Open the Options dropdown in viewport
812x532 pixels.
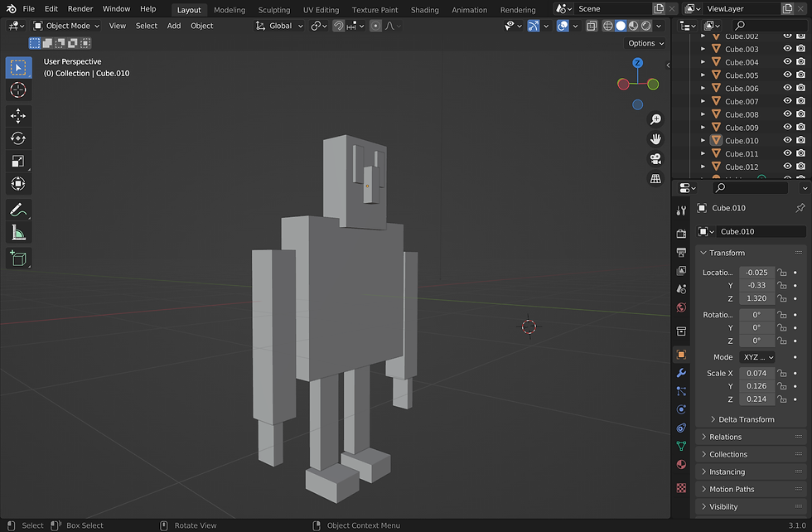(645, 44)
